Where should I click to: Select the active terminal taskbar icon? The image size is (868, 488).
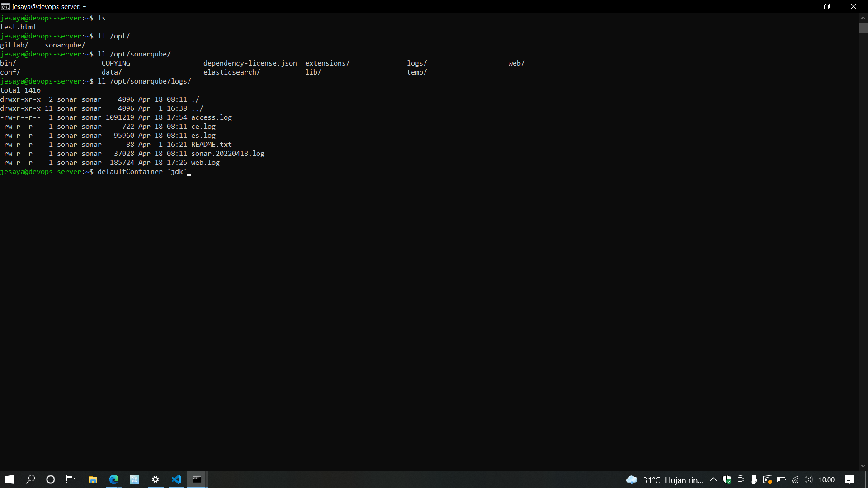point(197,479)
